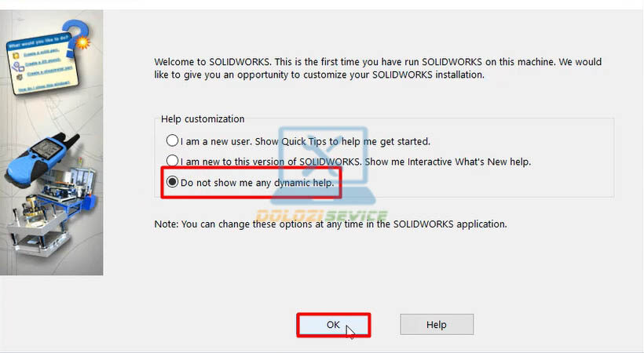Click the "Help customization" group title
Viewport: 644px width, 353px height.
[x=203, y=119]
